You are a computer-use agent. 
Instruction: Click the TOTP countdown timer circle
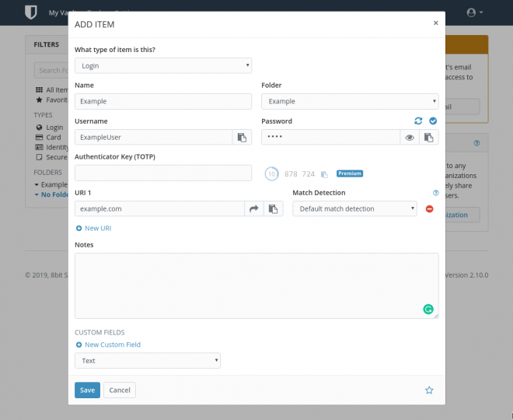pos(271,173)
